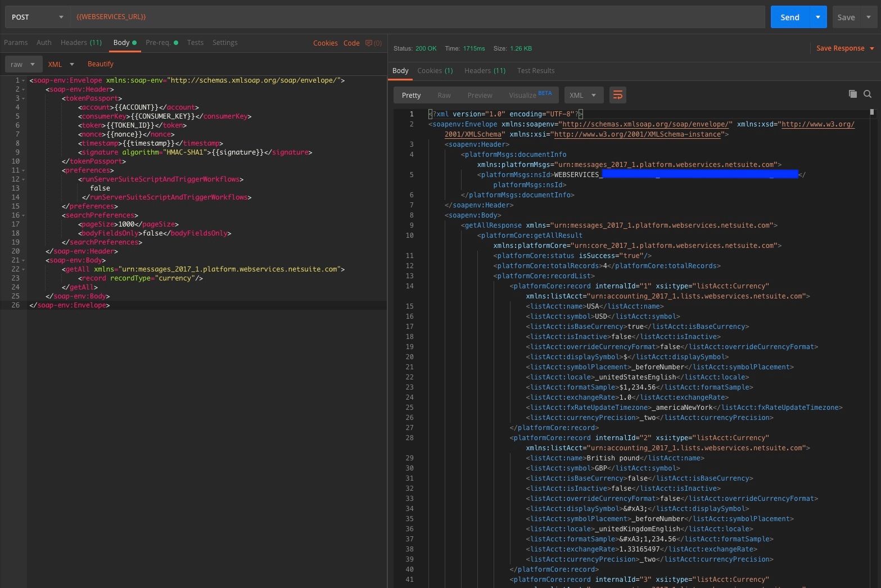Change request XML language dropdown

click(61, 64)
